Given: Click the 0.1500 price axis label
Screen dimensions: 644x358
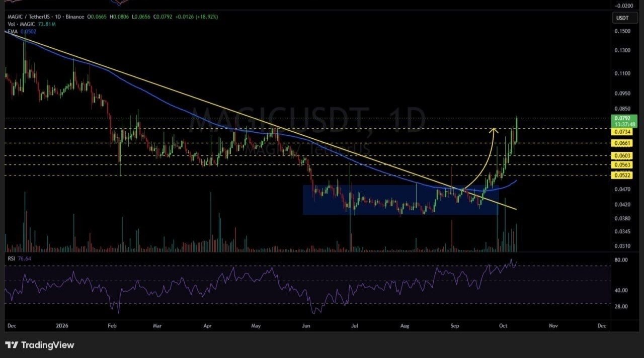Looking at the screenshot, I should pos(622,31).
